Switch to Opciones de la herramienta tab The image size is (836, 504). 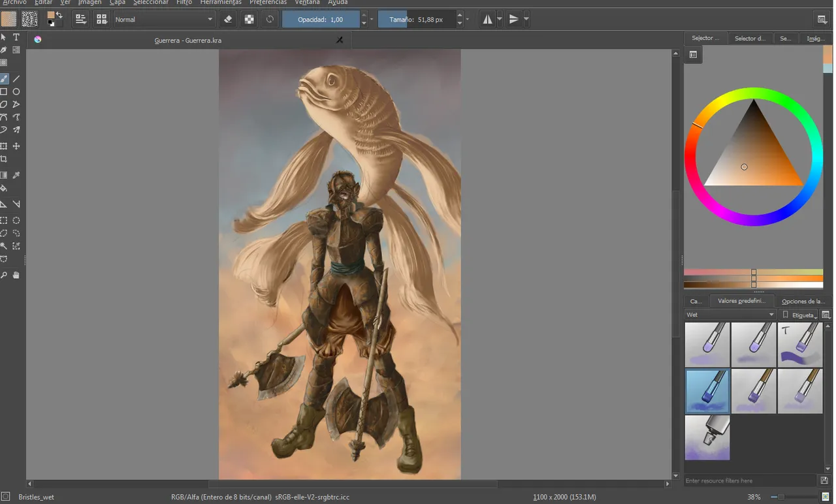pos(802,301)
